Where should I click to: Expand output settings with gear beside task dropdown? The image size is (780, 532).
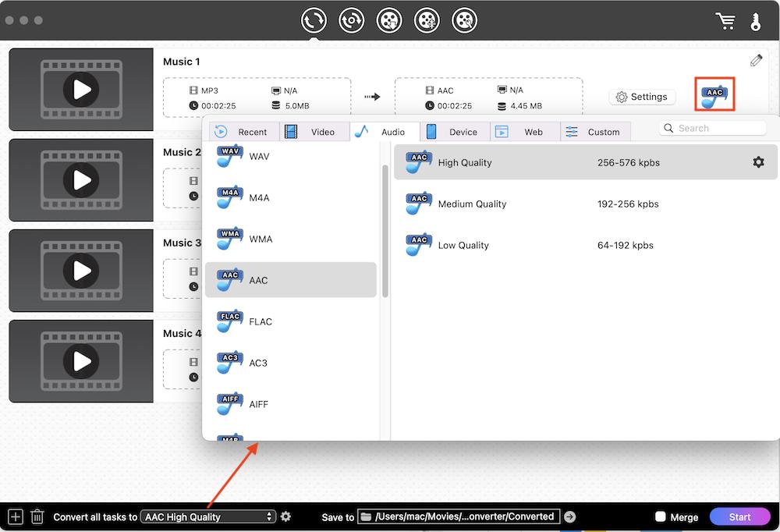point(285,516)
